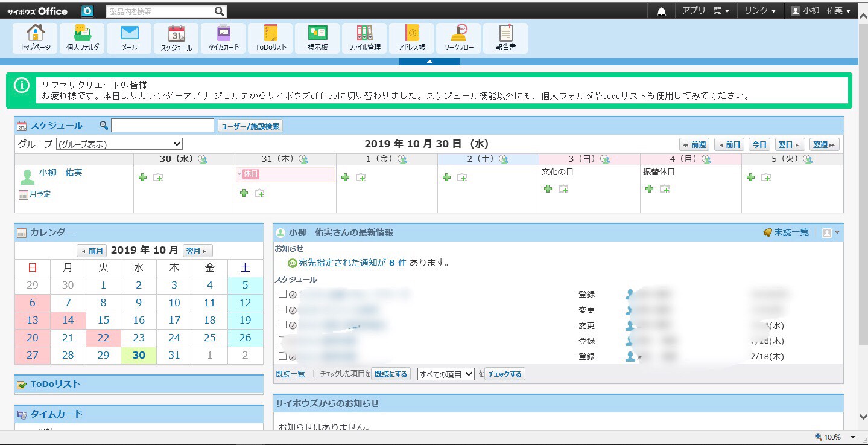
Task: Open the ToDoリスト icon in toolbar
Action: pyautogui.click(x=270, y=38)
